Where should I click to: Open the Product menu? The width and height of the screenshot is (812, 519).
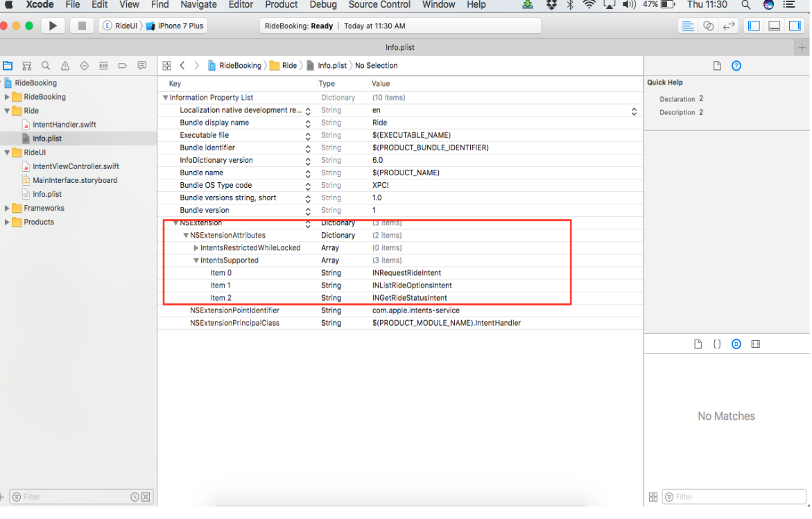tap(282, 5)
